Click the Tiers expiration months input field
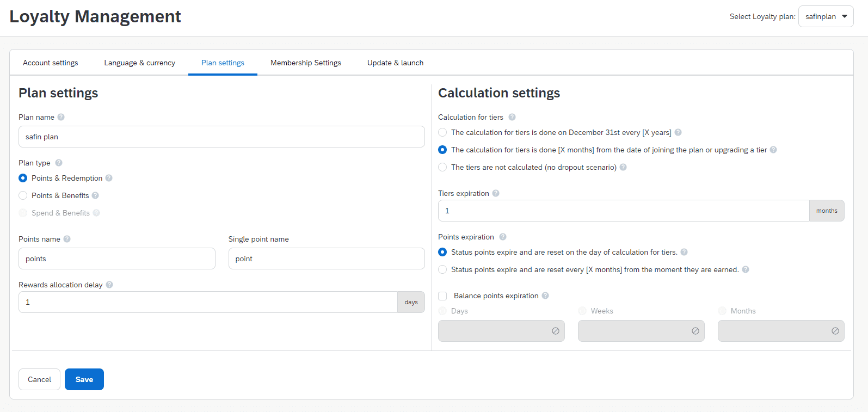 pyautogui.click(x=623, y=211)
